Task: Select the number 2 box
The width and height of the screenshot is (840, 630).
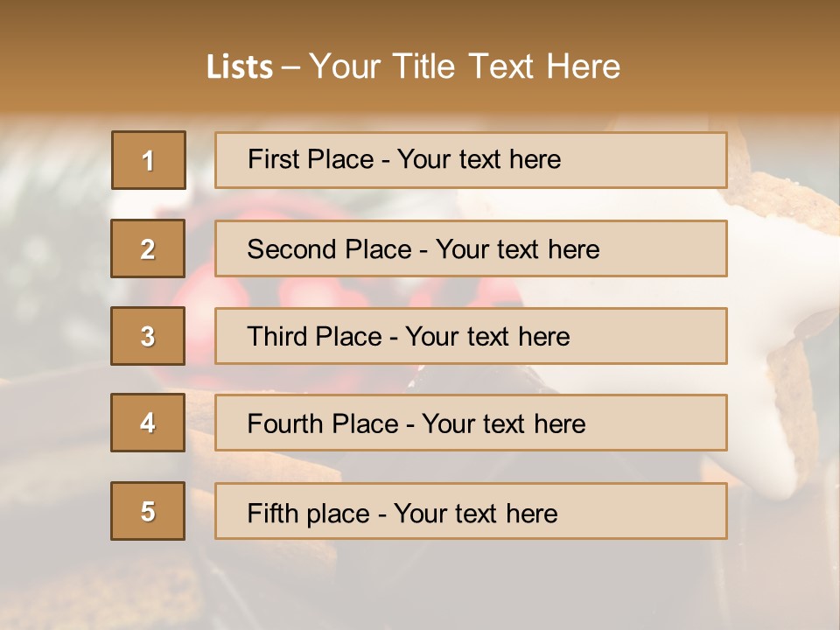Action: [148, 248]
